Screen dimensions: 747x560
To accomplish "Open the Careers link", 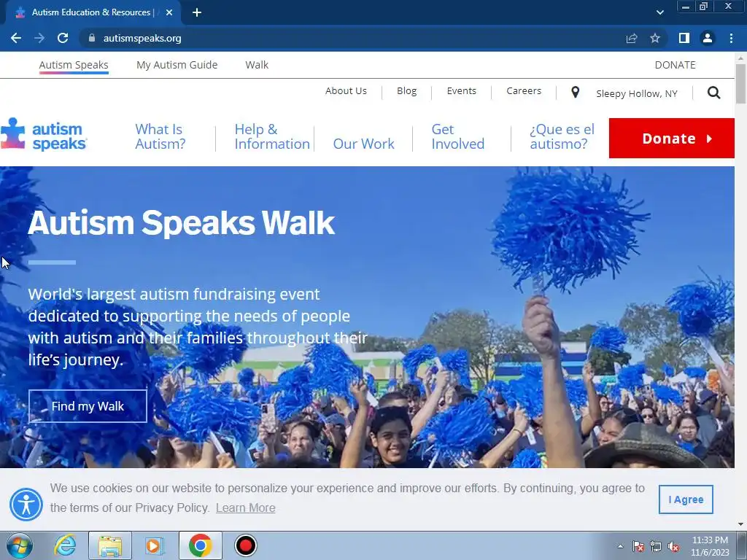I will coord(524,91).
